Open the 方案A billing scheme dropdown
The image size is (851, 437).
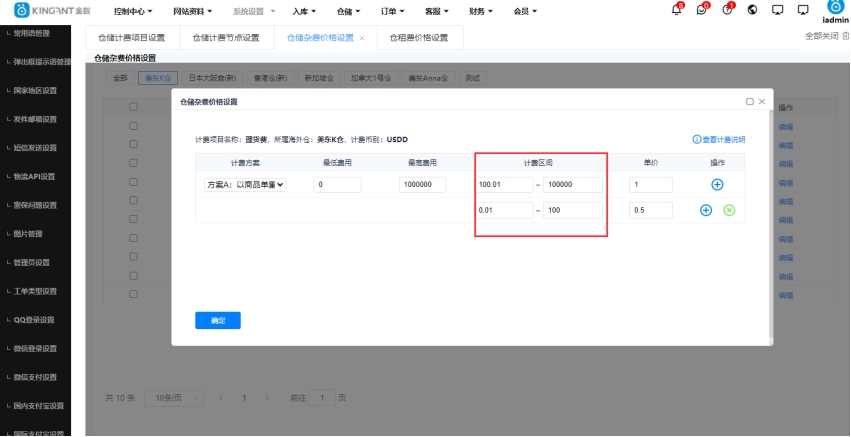[x=245, y=185]
